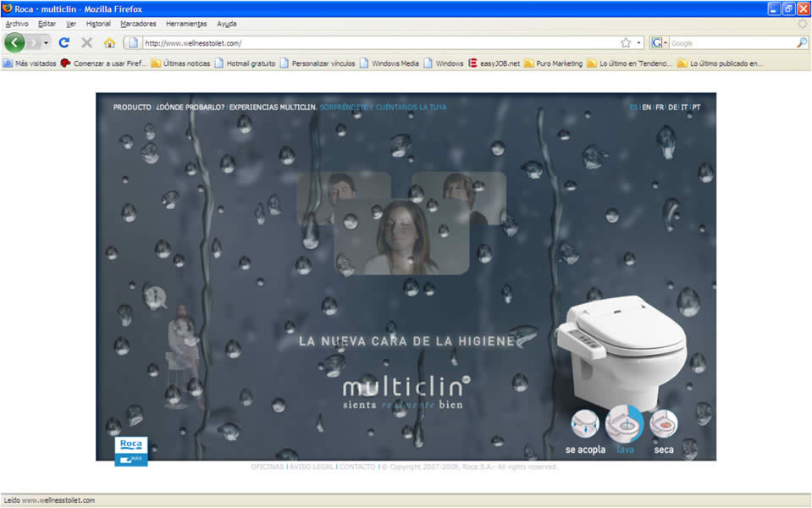The width and height of the screenshot is (812, 508).
Task: Click the right person's face thumbnail
Action: [x=459, y=189]
